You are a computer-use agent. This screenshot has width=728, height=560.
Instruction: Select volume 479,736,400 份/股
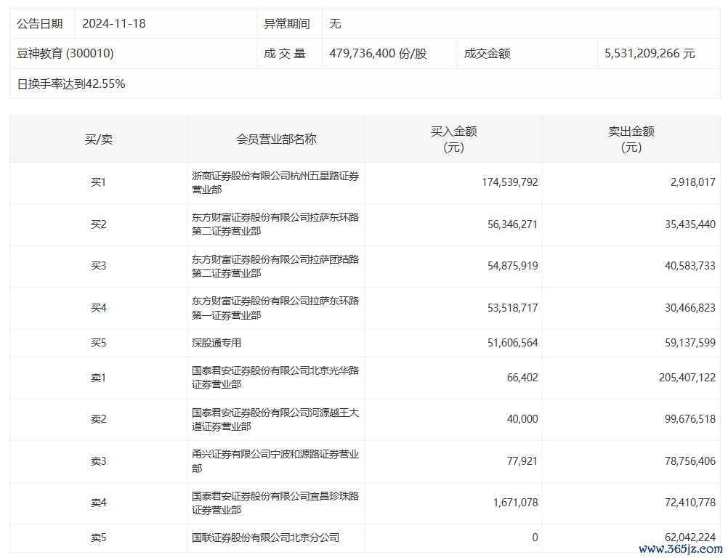coord(378,53)
